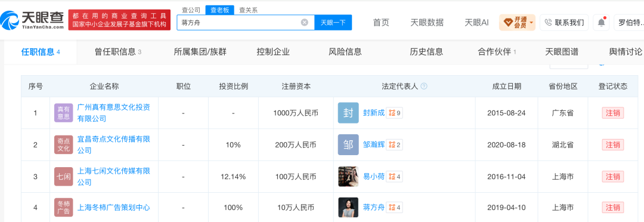The height and width of the screenshot is (222, 644).
Task: Click the 注册资本 column header
Action: pos(296,87)
